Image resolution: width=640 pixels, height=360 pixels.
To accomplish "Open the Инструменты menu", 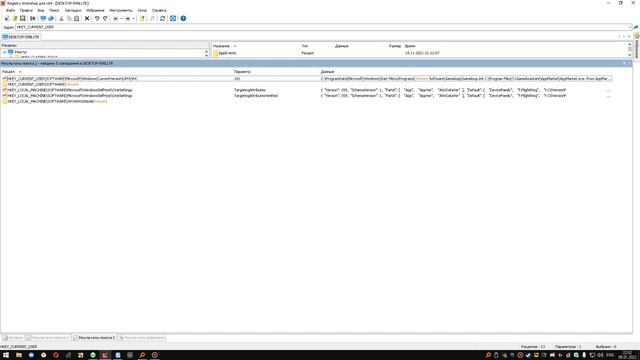I will click(x=121, y=10).
